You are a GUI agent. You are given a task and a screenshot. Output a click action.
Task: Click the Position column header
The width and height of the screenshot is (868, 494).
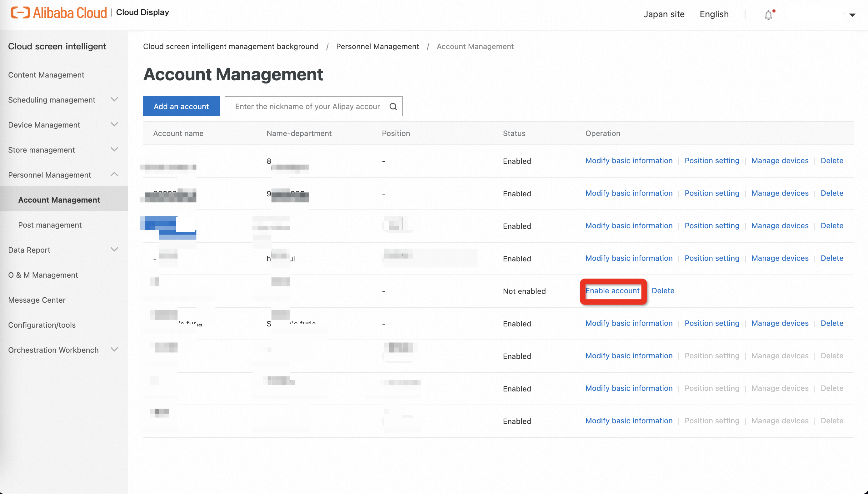[396, 133]
